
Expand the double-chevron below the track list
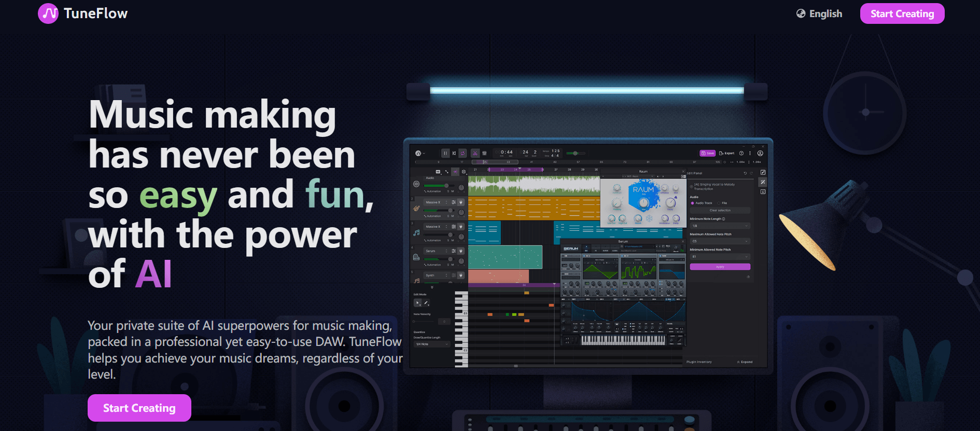pos(432,287)
